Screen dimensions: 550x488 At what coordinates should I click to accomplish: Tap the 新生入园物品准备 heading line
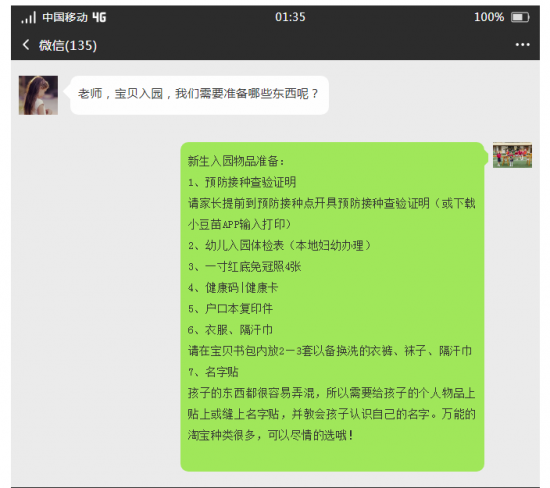pyautogui.click(x=236, y=161)
